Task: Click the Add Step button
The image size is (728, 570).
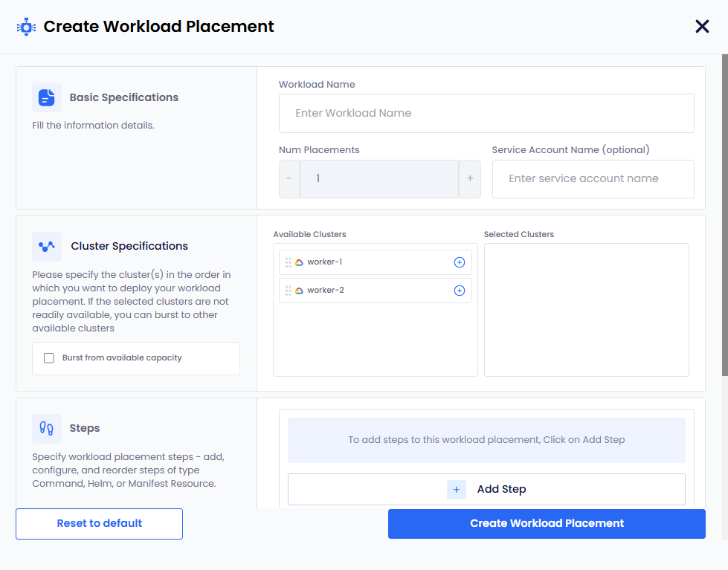Action: click(486, 489)
